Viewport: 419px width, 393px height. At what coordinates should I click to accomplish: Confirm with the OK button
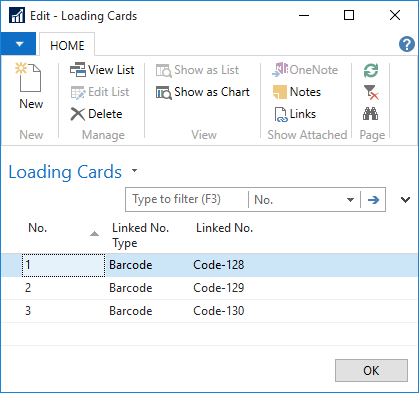[x=371, y=370]
